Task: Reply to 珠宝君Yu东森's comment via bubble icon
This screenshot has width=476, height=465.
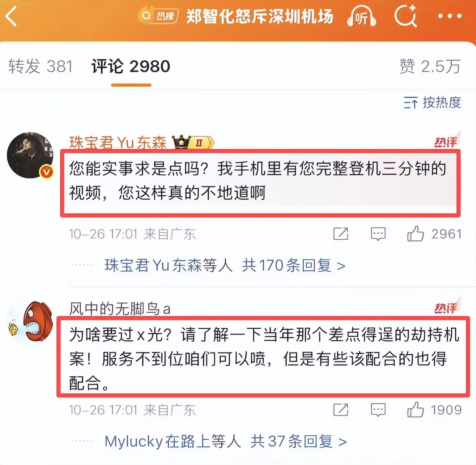Action: 378,234
